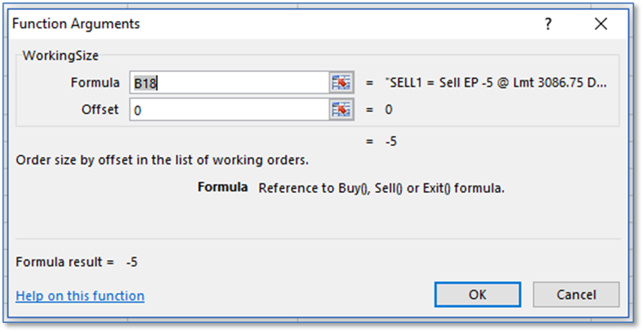Click the range selector icon beside Offset field
Image resolution: width=644 pixels, height=332 pixels.
(340, 110)
